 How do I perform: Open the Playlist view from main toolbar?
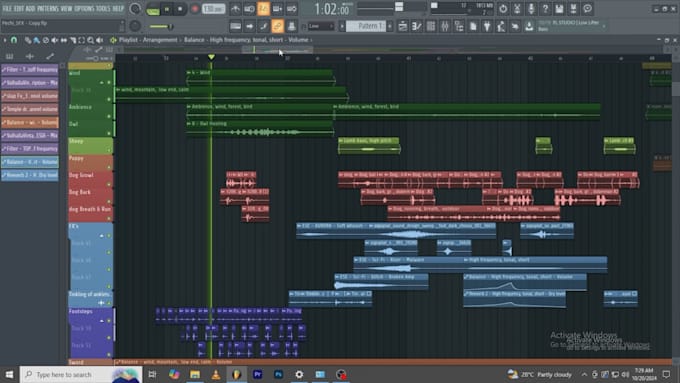[x=403, y=26]
